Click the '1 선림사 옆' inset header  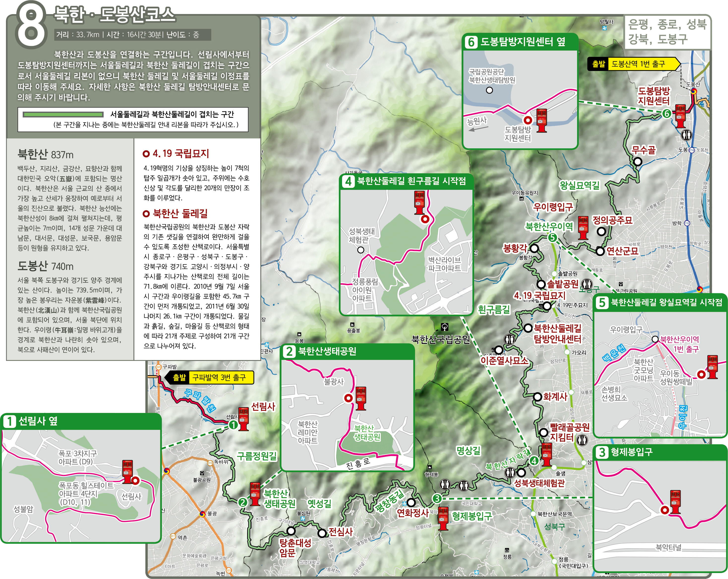(x=81, y=421)
